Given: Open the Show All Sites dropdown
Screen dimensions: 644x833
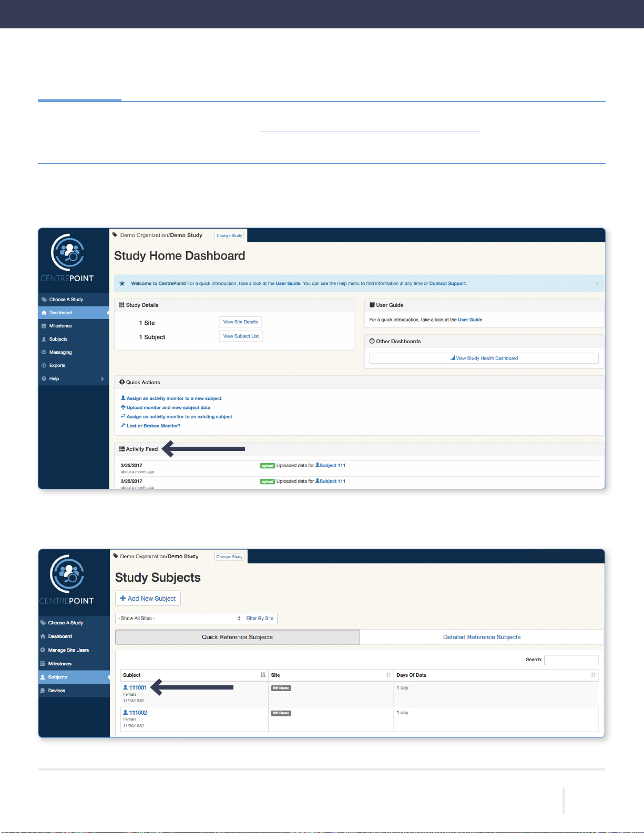Looking at the screenshot, I should click(x=179, y=618).
